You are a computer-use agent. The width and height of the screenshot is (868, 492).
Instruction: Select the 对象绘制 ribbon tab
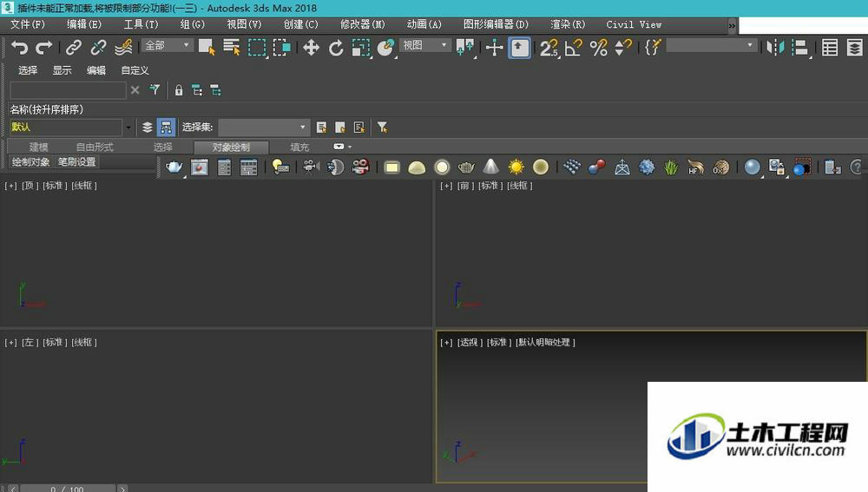(232, 148)
